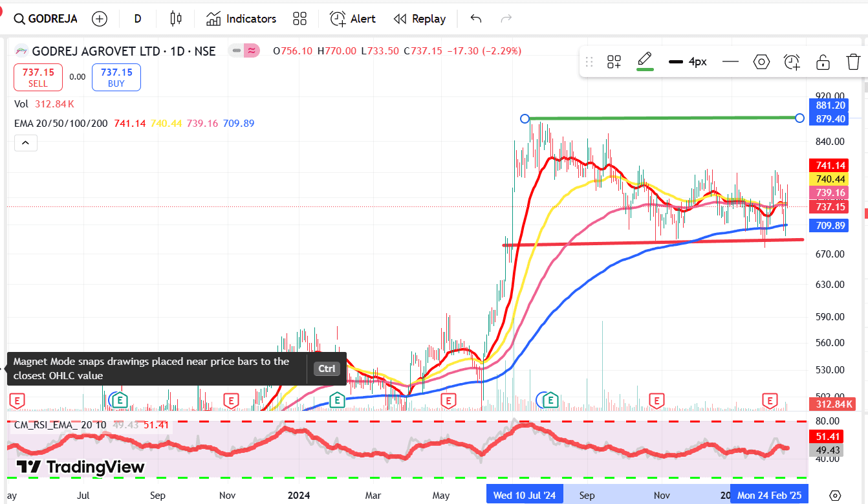
Task: Click the 920.00 price scale tick
Action: pos(830,95)
